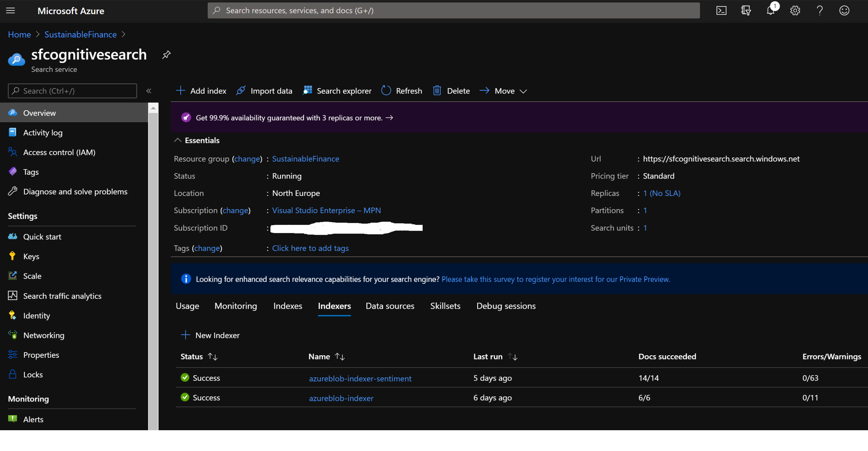Viewport: 868px width, 451px height.
Task: Collapse the Essentials section
Action: coord(178,140)
